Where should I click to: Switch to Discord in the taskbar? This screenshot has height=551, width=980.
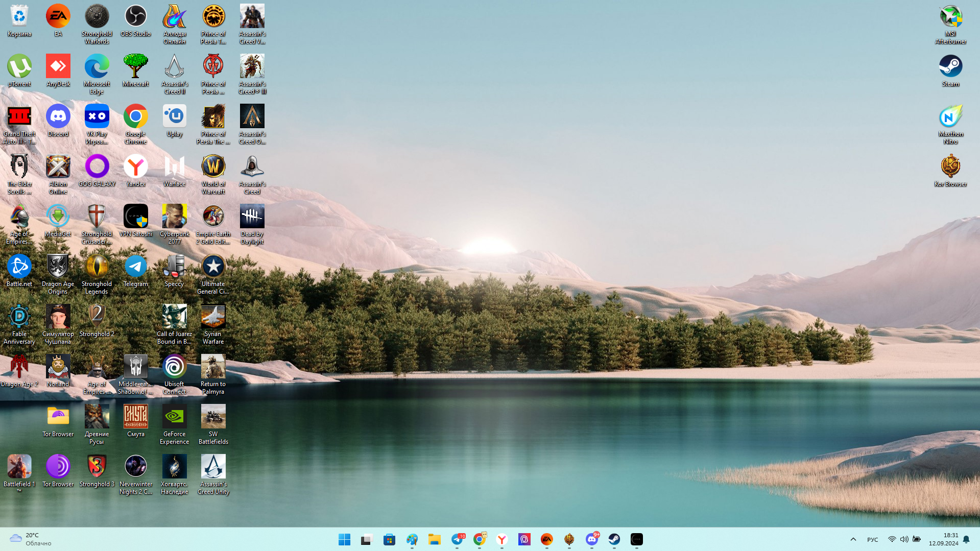592,539
